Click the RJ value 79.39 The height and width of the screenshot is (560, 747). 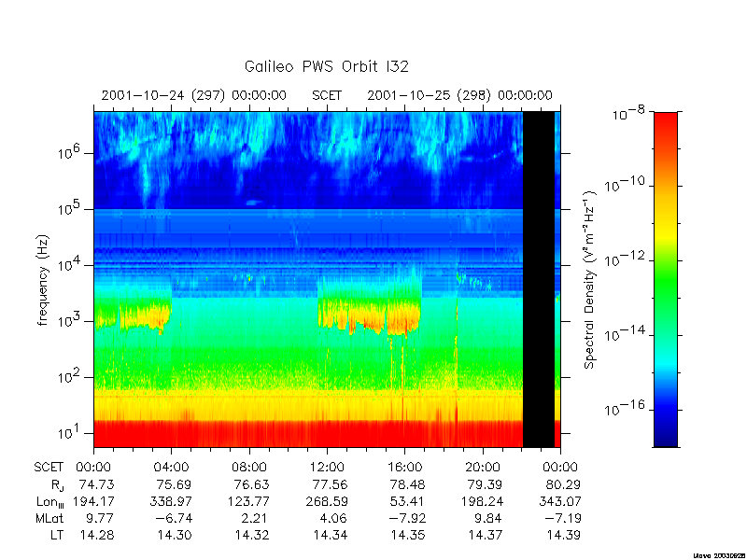pyautogui.click(x=485, y=484)
